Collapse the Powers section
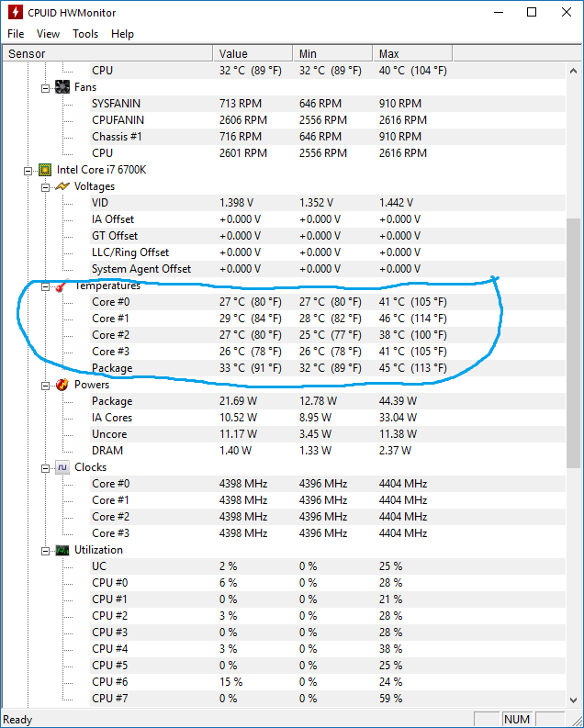 coord(45,386)
